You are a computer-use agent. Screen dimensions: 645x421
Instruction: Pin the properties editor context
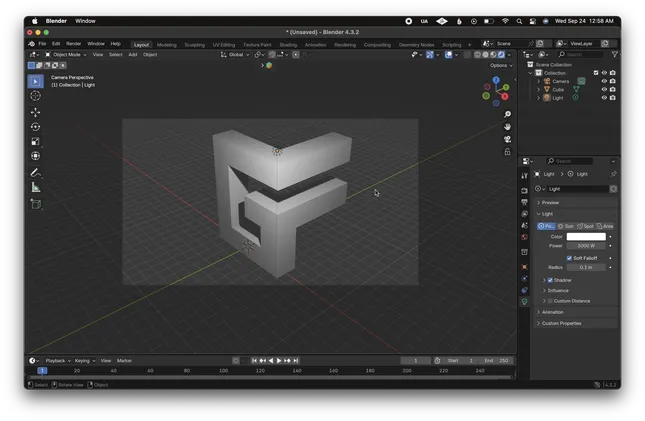click(x=613, y=174)
